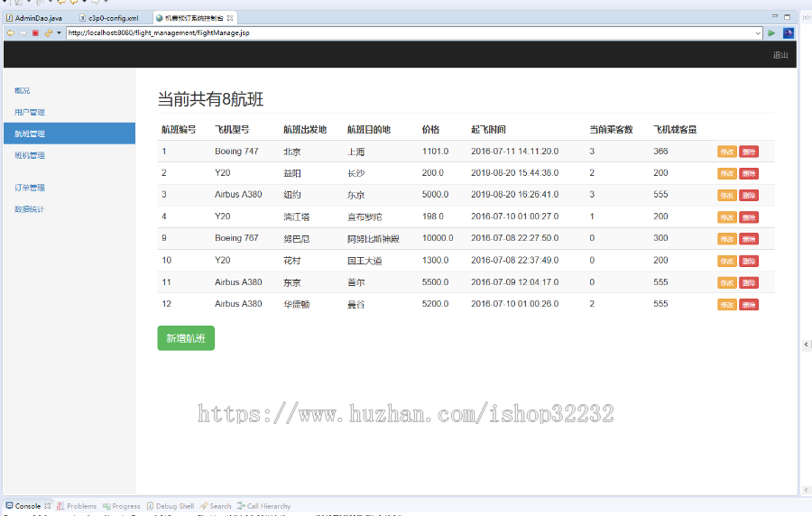Click the 飞机型号 column header
The height and width of the screenshot is (516, 812).
[232, 129]
